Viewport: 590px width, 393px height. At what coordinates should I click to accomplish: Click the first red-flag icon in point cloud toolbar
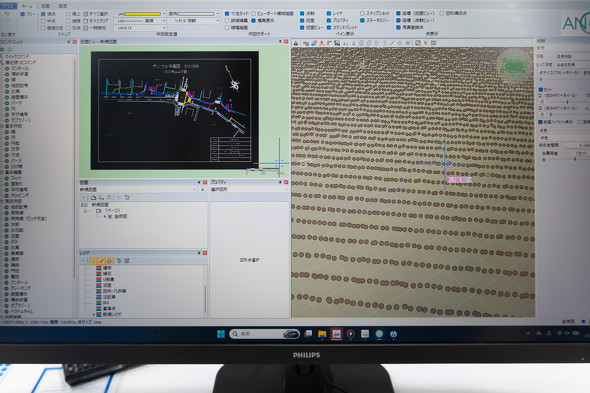tap(306, 43)
